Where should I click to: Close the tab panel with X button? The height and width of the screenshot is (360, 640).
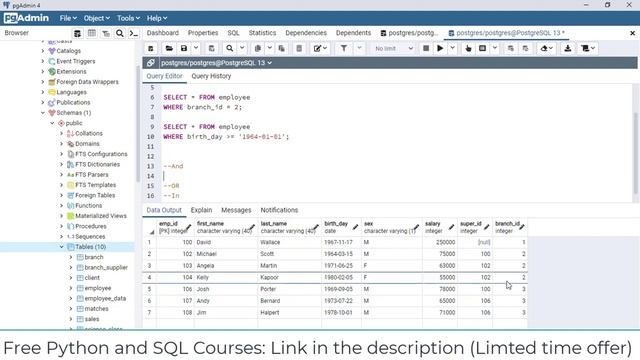[632, 33]
